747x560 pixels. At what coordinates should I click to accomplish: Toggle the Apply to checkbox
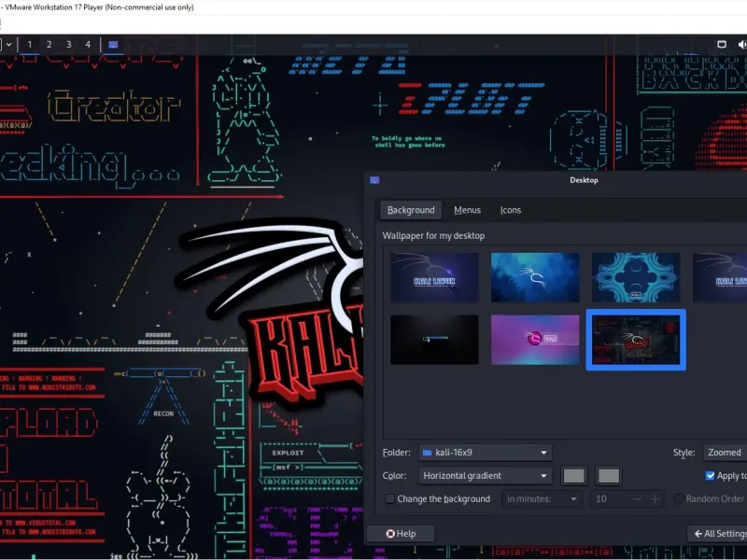pos(710,476)
